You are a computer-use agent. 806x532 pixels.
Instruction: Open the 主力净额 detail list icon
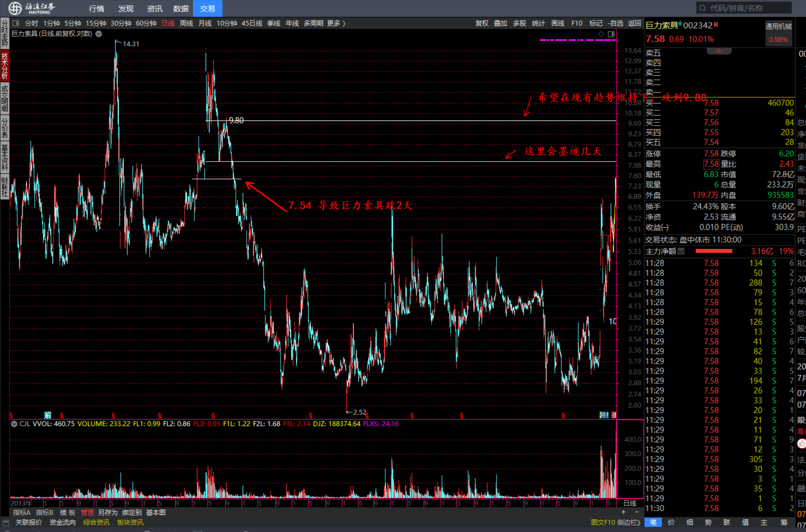click(x=681, y=251)
